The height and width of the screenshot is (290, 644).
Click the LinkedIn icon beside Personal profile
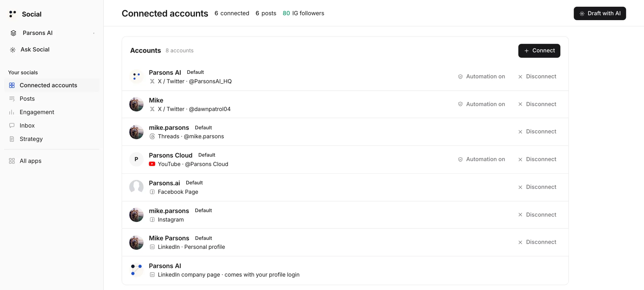[x=152, y=247]
